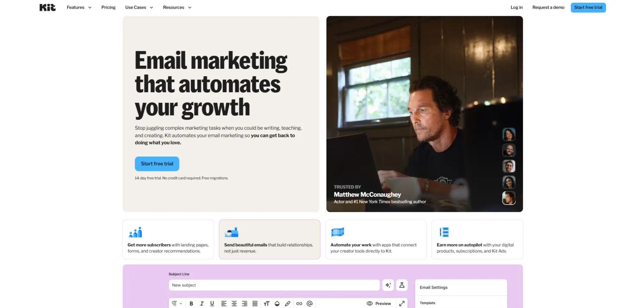Screen dimensions: 644x308
Task: Select the highlighter pen tool
Action: [x=287, y=304]
